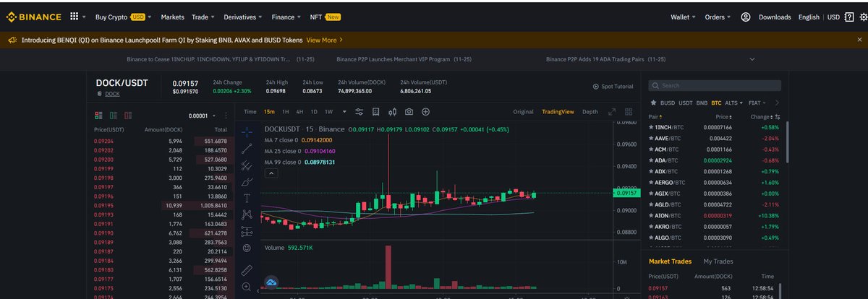Focus the pair Search field
Screen dimensions: 868x299
pyautogui.click(x=715, y=85)
